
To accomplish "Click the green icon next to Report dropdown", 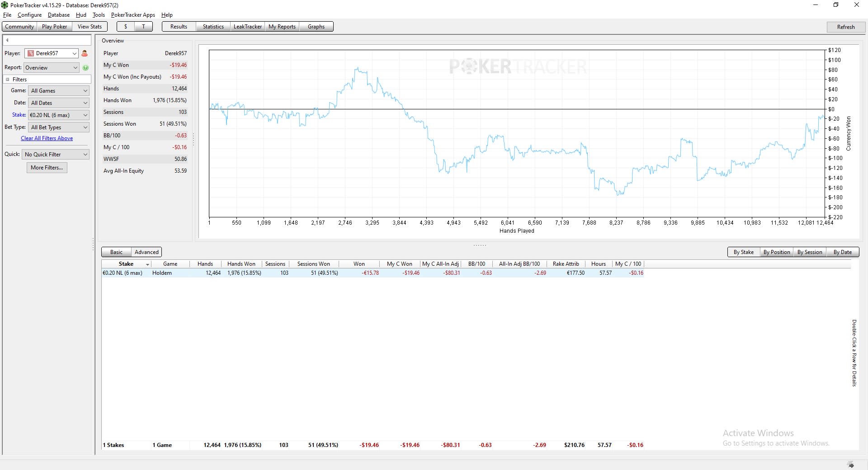I will click(85, 68).
